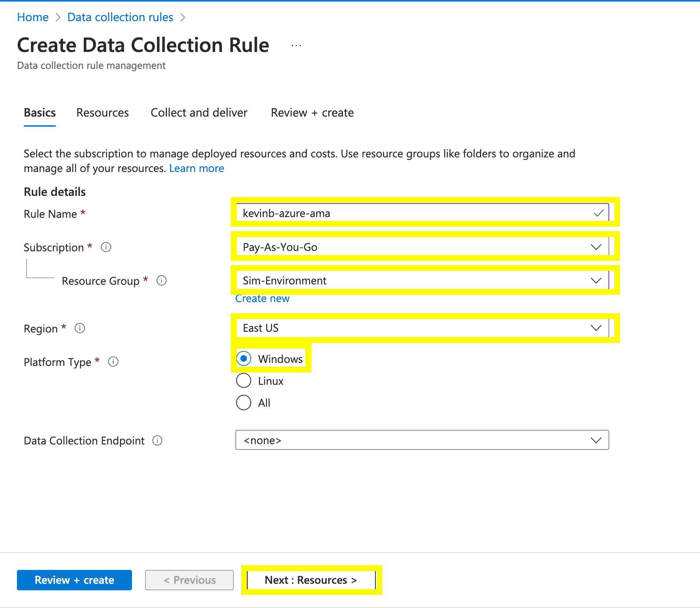The image size is (700, 608).
Task: Click the Region info icon
Action: pyautogui.click(x=80, y=328)
